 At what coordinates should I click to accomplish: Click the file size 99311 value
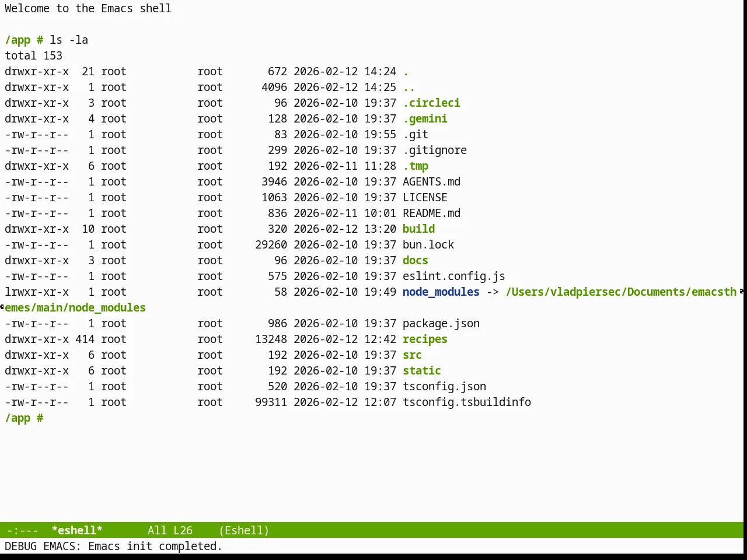pos(271,402)
